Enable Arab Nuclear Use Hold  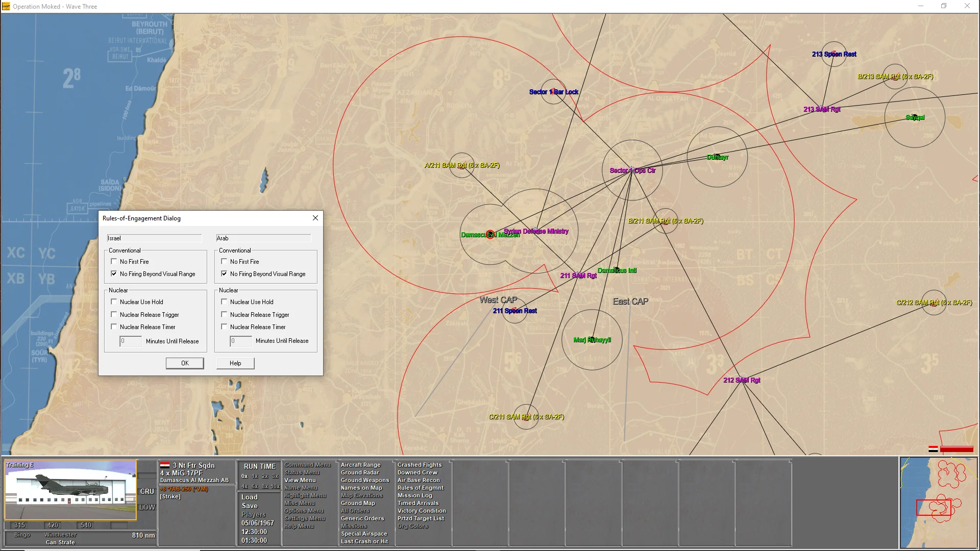pos(224,302)
